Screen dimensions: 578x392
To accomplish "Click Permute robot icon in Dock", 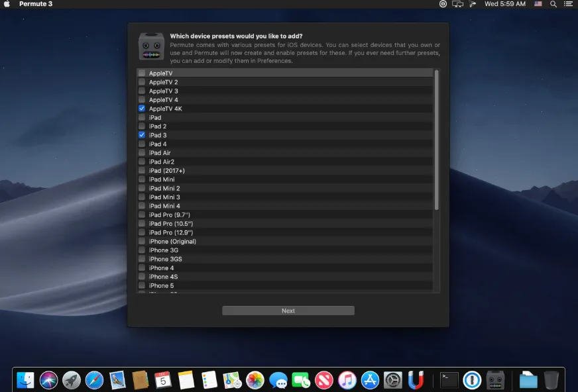I will coord(495,380).
